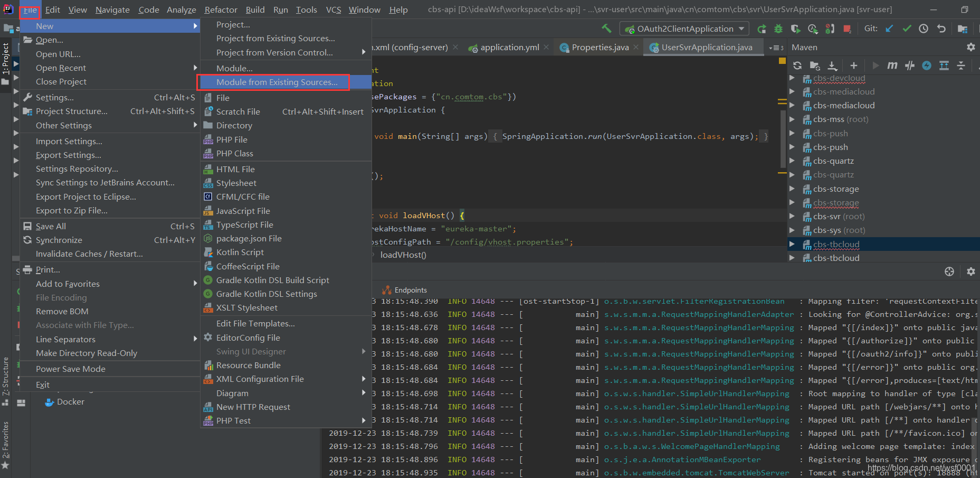Open the Line Separators submenu
The width and height of the screenshot is (980, 478).
110,339
